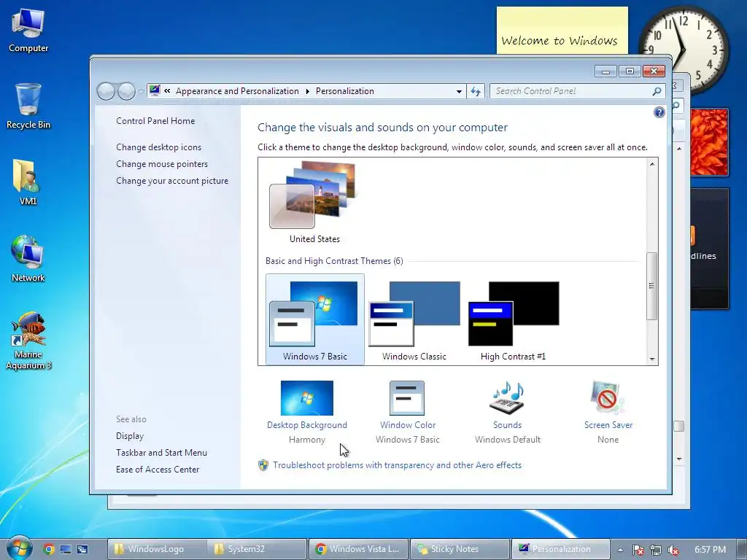
Task: Click the theme list scrollbar thumb
Action: tap(651, 286)
